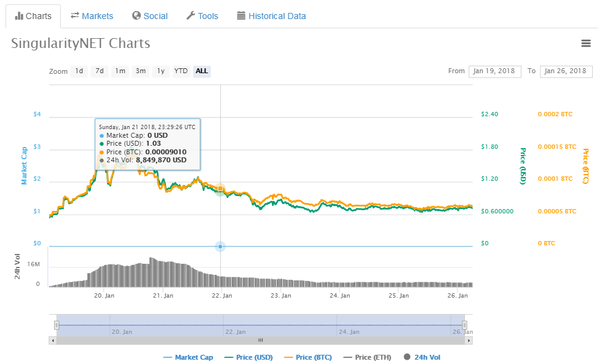Toggle the Price (USD) series in legend
This screenshot has width=602, height=364.
click(249, 357)
